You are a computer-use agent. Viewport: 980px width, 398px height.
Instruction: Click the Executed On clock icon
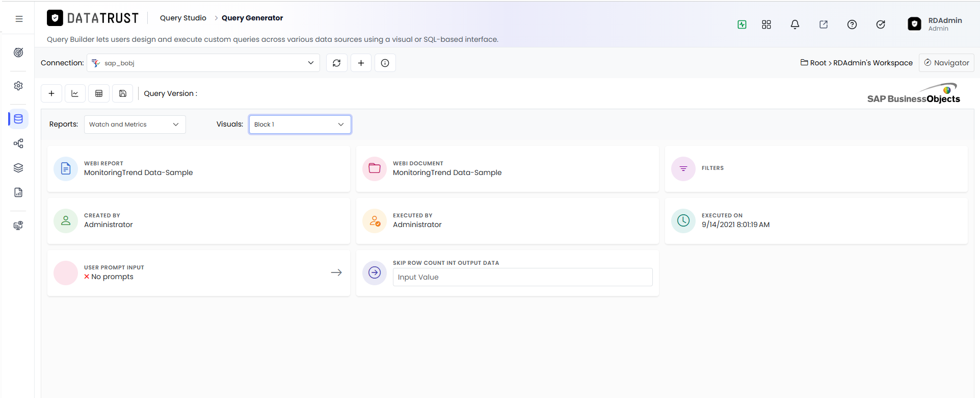tap(683, 221)
